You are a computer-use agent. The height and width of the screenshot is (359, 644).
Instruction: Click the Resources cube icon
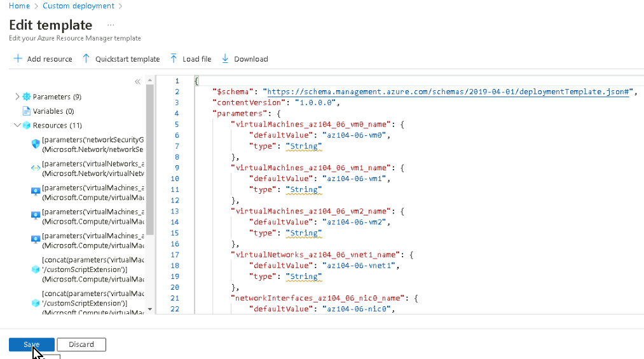click(x=27, y=125)
